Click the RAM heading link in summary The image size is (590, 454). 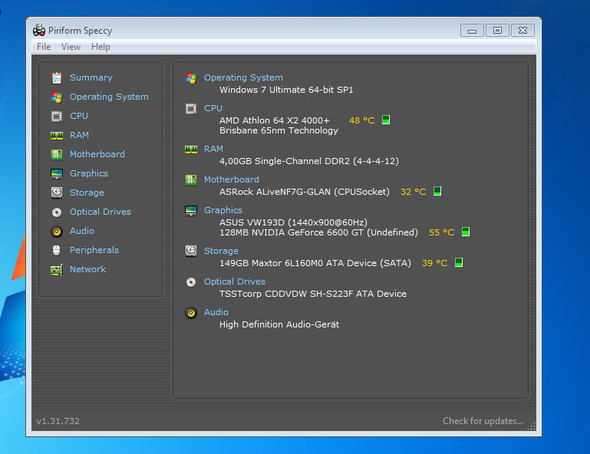[x=214, y=149]
